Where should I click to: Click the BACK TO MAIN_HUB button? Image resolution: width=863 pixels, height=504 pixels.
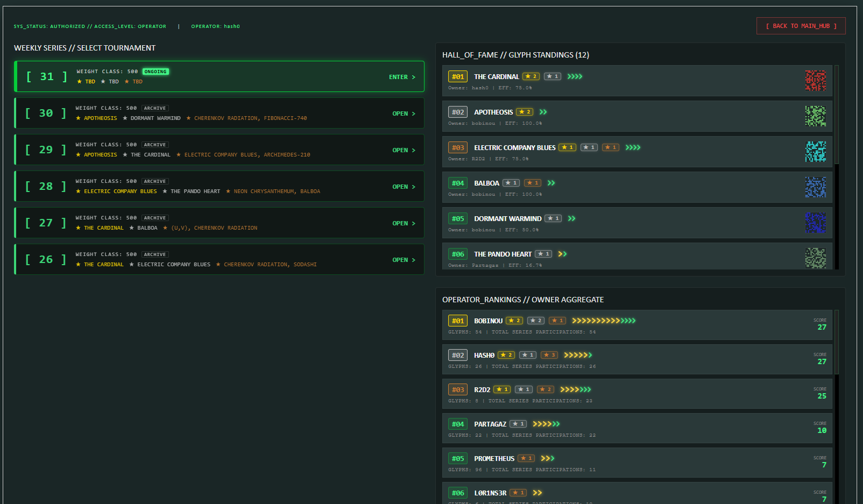tap(801, 26)
